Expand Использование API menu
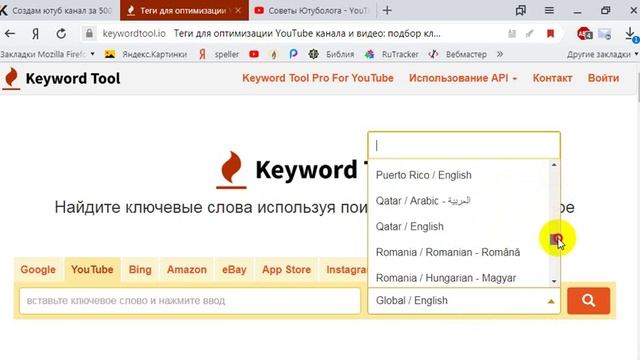The image size is (640, 360). 463,78
